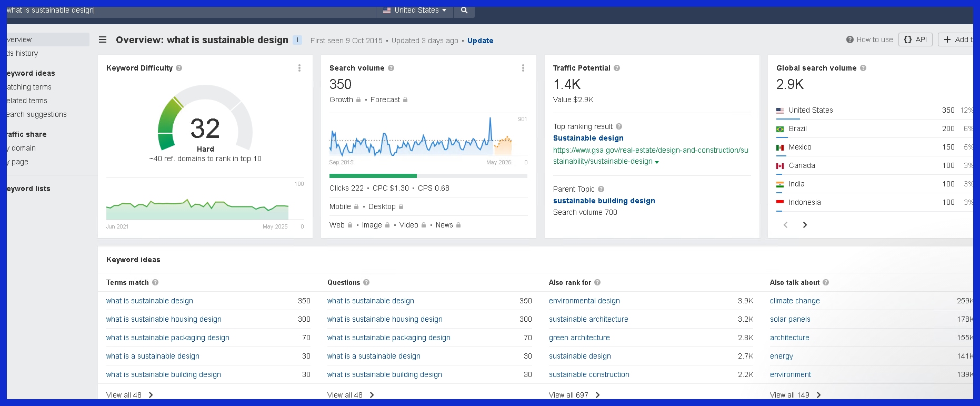Click the Brazil row in global volume
The height and width of the screenshot is (406, 980).
[x=874, y=128]
